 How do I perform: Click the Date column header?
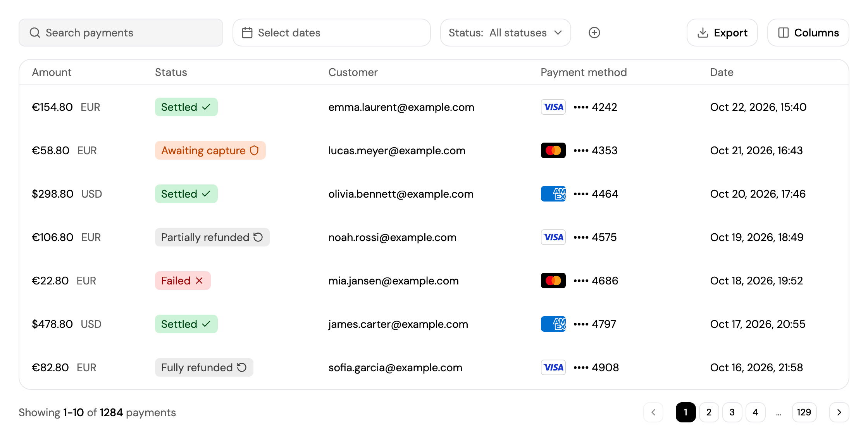tap(722, 72)
